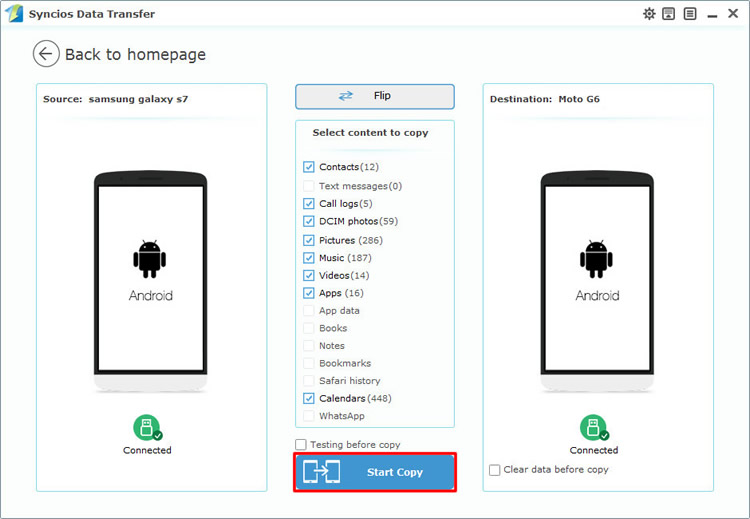Click the destination 'Connected' status text
Image resolution: width=750 pixels, height=519 pixels.
click(594, 450)
